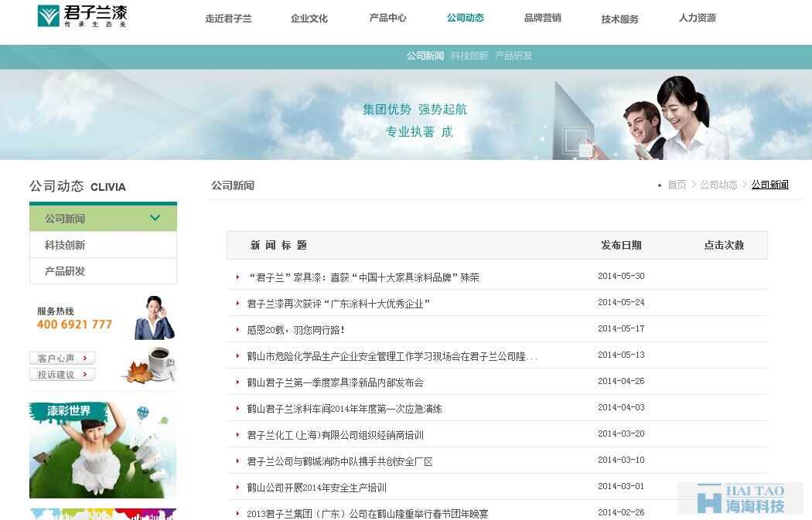Click the 新闻标题 column header
The height and width of the screenshot is (520, 812).
[278, 245]
